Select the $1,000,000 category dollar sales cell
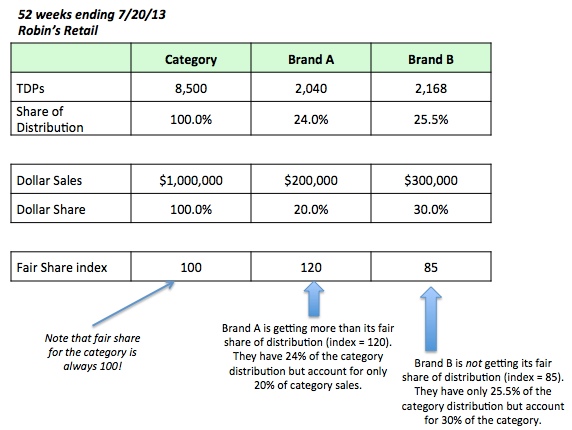The width and height of the screenshot is (572, 430). (x=191, y=179)
